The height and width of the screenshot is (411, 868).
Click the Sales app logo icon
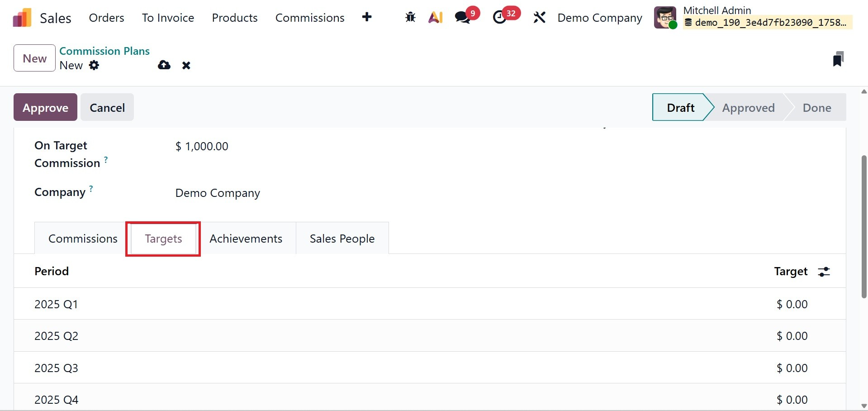(x=22, y=18)
